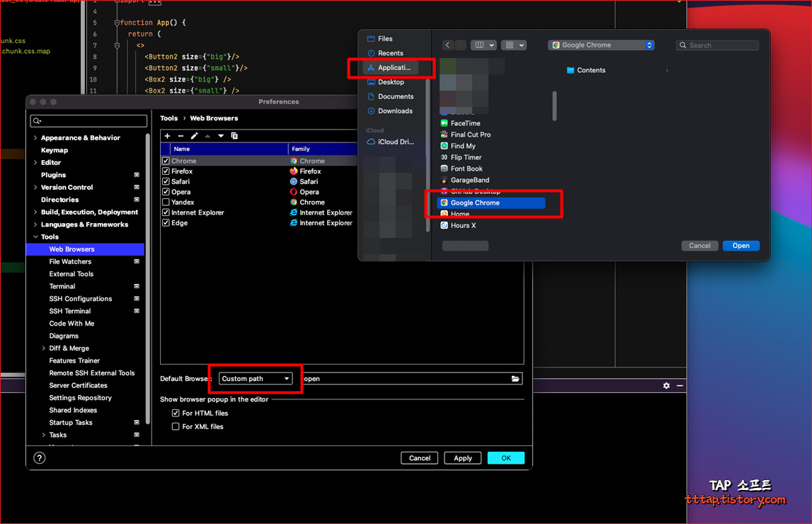The width and height of the screenshot is (812, 524).
Task: Check For XML files option
Action: tap(176, 427)
